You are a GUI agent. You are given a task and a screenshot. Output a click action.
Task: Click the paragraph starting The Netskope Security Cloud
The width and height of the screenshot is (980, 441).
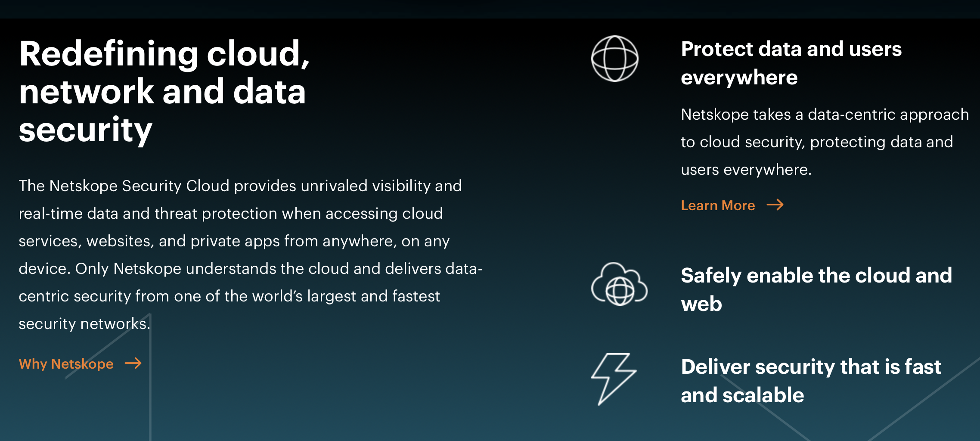tap(250, 255)
